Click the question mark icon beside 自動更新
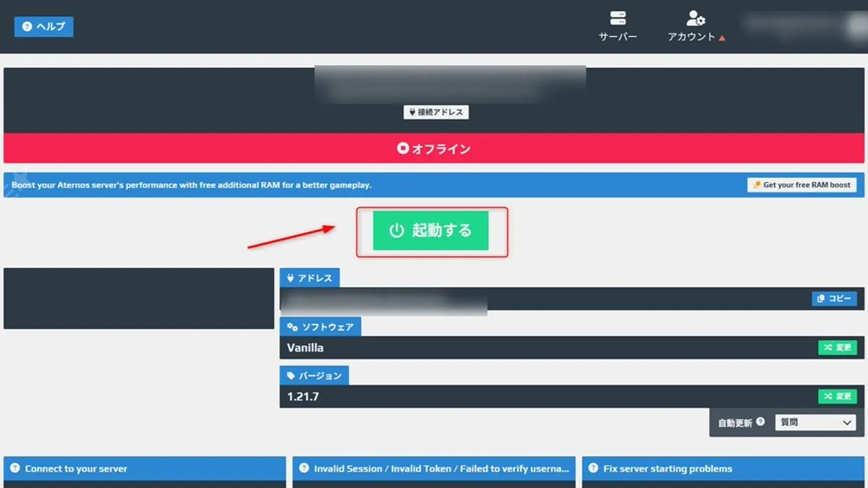868x488 pixels. click(x=761, y=422)
